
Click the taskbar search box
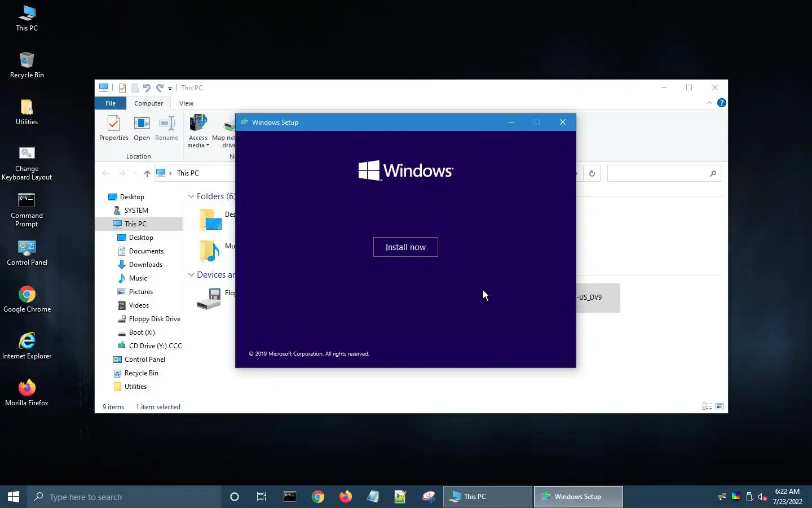124,497
